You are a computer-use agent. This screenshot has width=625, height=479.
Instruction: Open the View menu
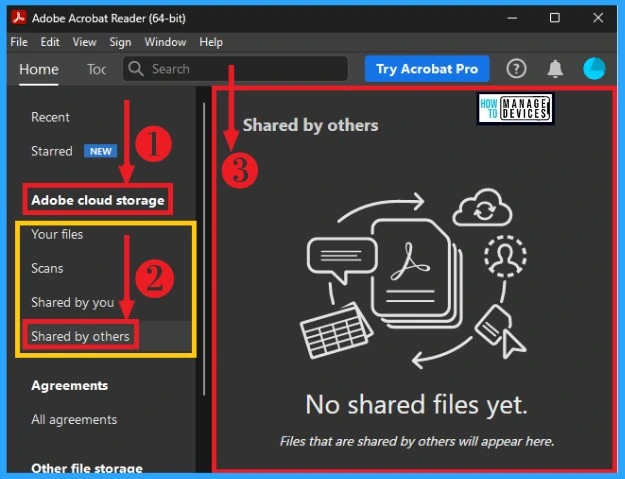[x=85, y=42]
